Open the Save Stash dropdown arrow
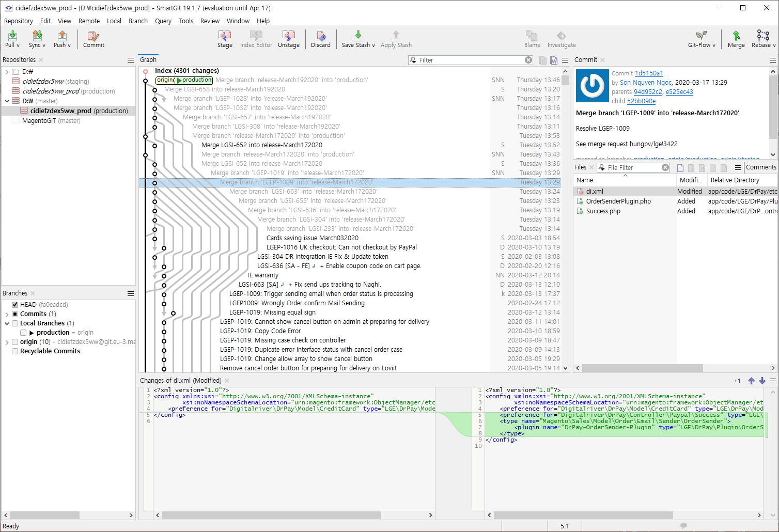Screen dimensions: 779x532 [373, 45]
